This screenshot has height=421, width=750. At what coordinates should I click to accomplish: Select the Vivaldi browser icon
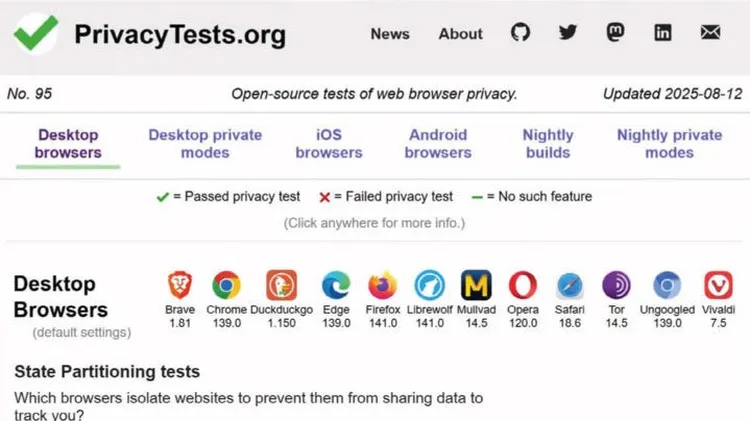718,285
